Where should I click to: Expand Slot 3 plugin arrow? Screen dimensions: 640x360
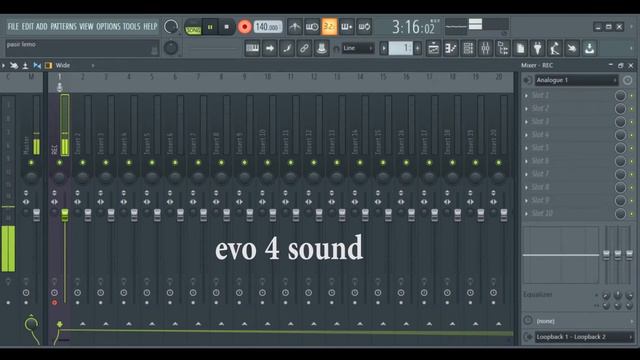click(527, 122)
